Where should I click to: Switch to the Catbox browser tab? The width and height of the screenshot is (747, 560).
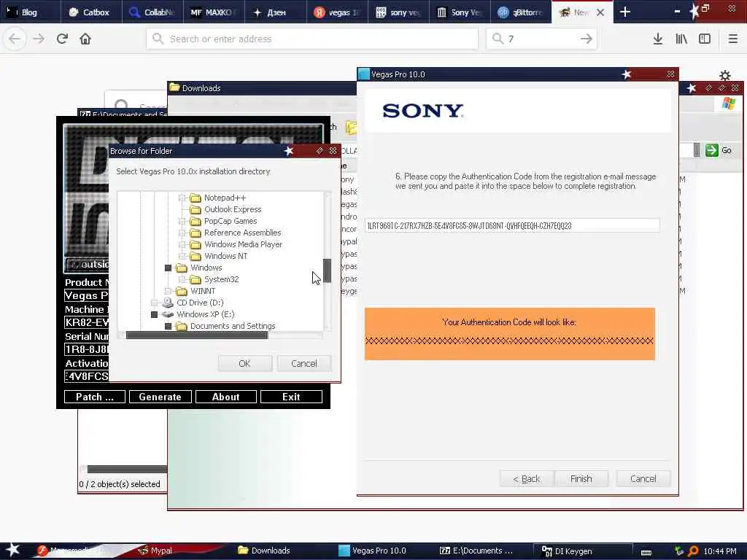pyautogui.click(x=91, y=12)
